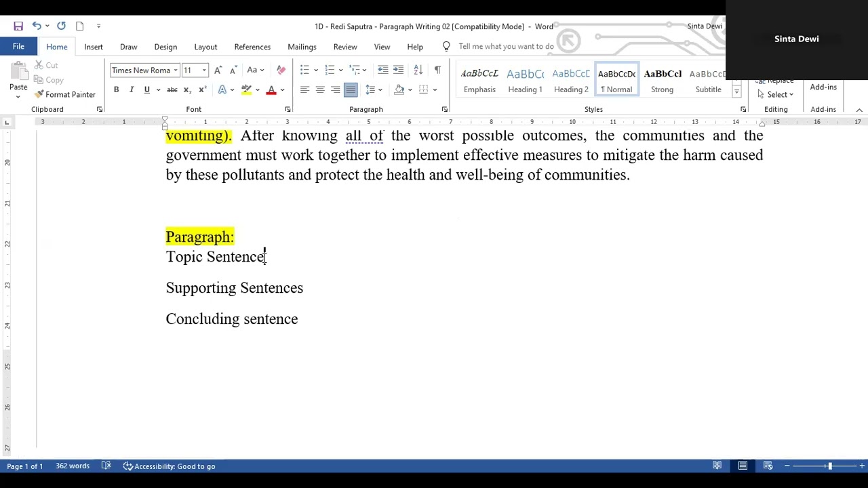This screenshot has width=868, height=488.
Task: Open the Design tab
Action: coord(165,47)
